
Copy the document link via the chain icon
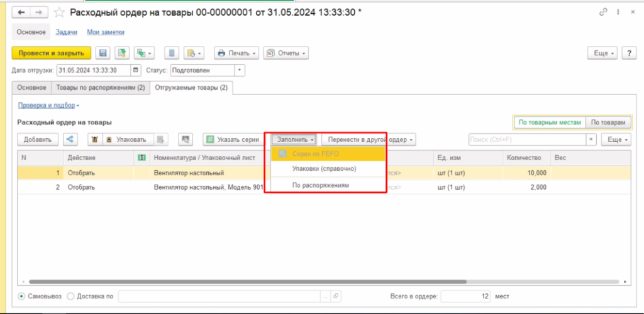[x=604, y=12]
